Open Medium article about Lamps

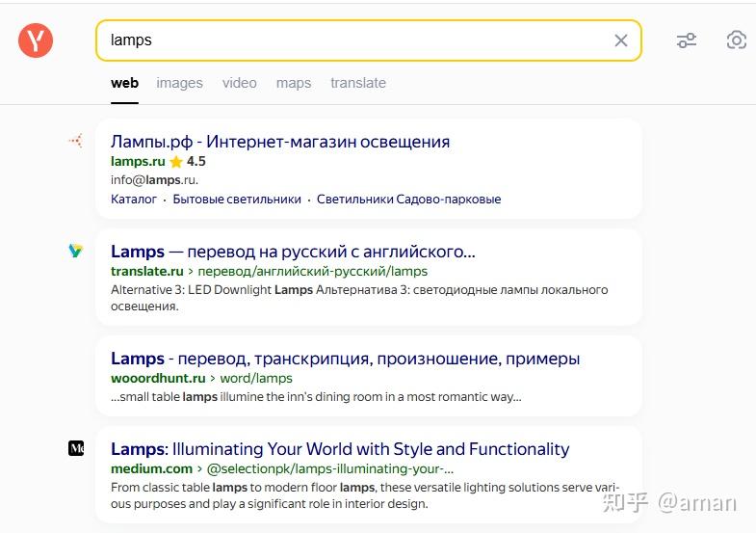click(x=340, y=449)
